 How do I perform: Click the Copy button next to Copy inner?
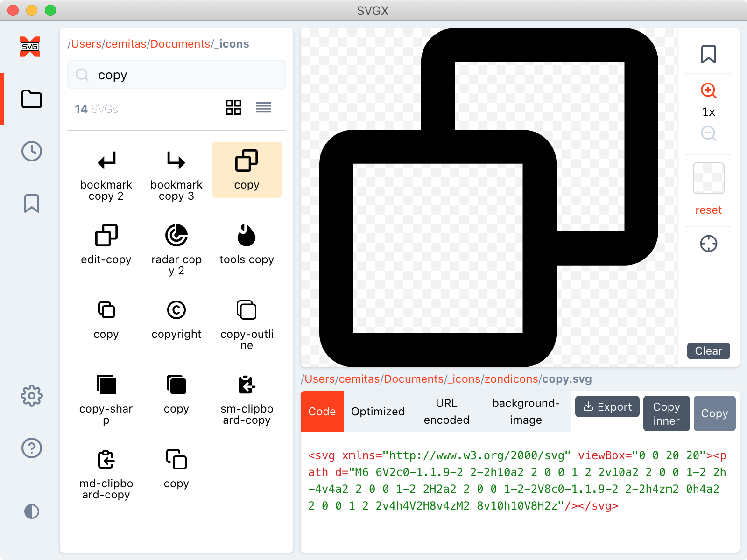pyautogui.click(x=715, y=413)
